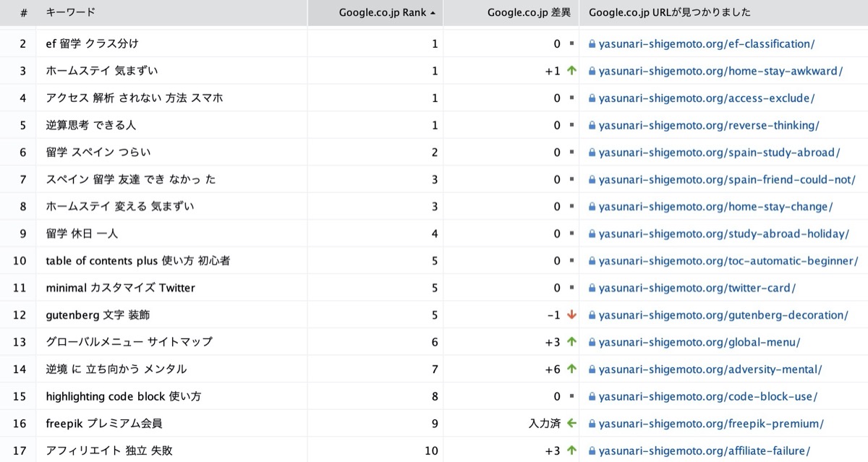Screen dimensions: 868x462
Task: Click green up arrow in グローバルメニュー サイトマップ row
Action: pyautogui.click(x=571, y=342)
